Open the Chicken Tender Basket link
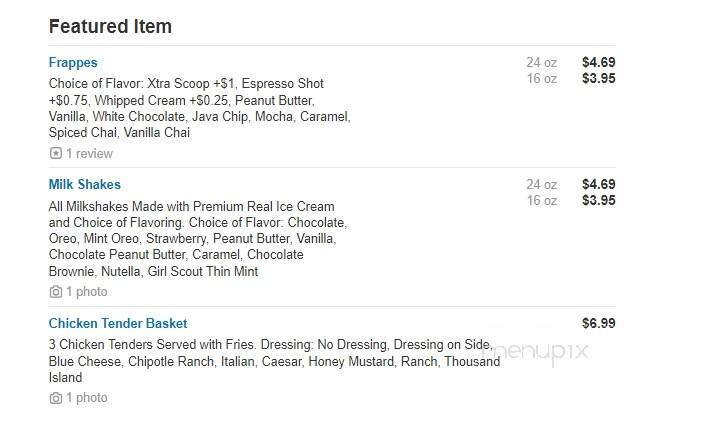This screenshot has height=434, width=714. point(118,323)
